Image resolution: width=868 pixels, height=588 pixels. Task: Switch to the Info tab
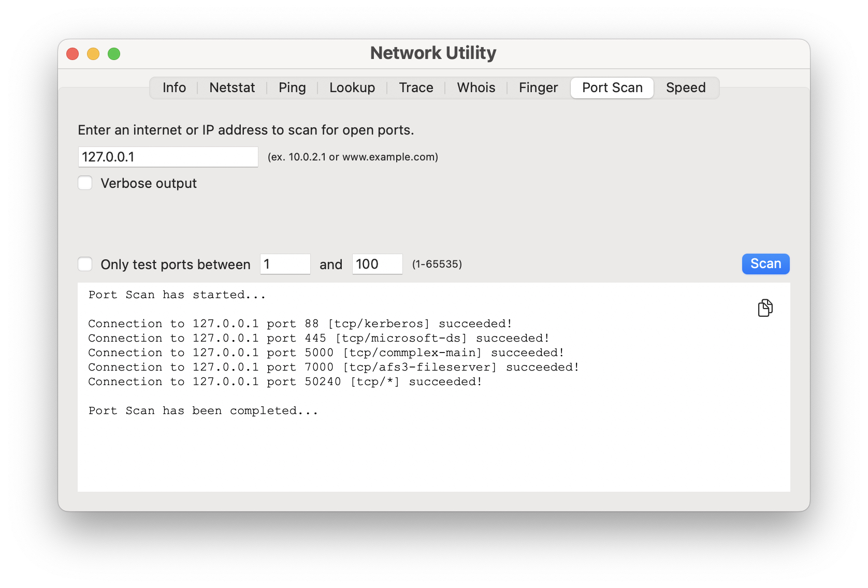tap(174, 88)
